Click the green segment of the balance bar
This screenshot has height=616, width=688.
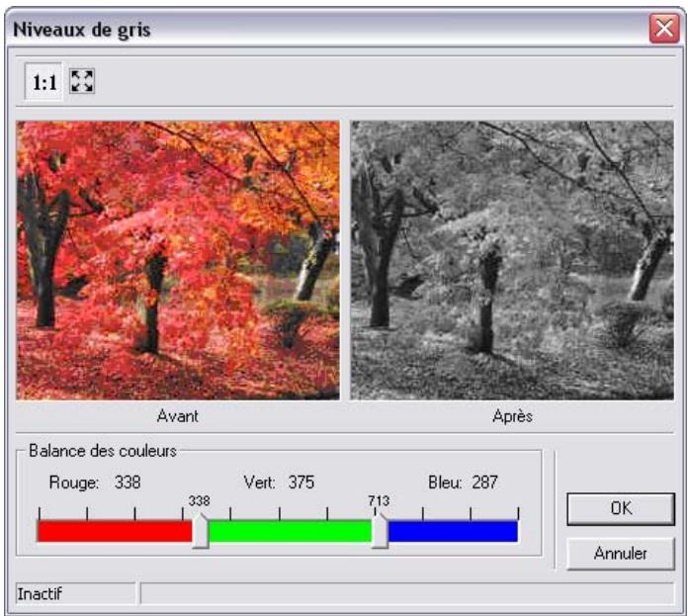pyautogui.click(x=289, y=532)
